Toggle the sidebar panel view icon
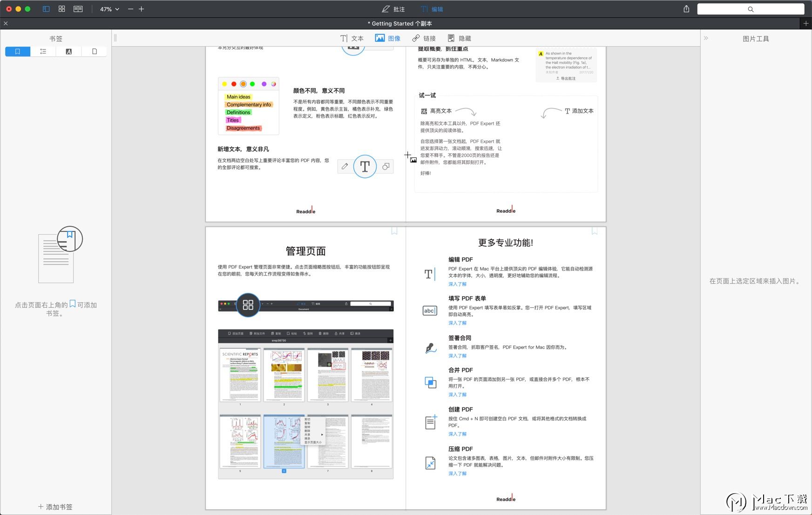This screenshot has height=515, width=812. point(46,9)
